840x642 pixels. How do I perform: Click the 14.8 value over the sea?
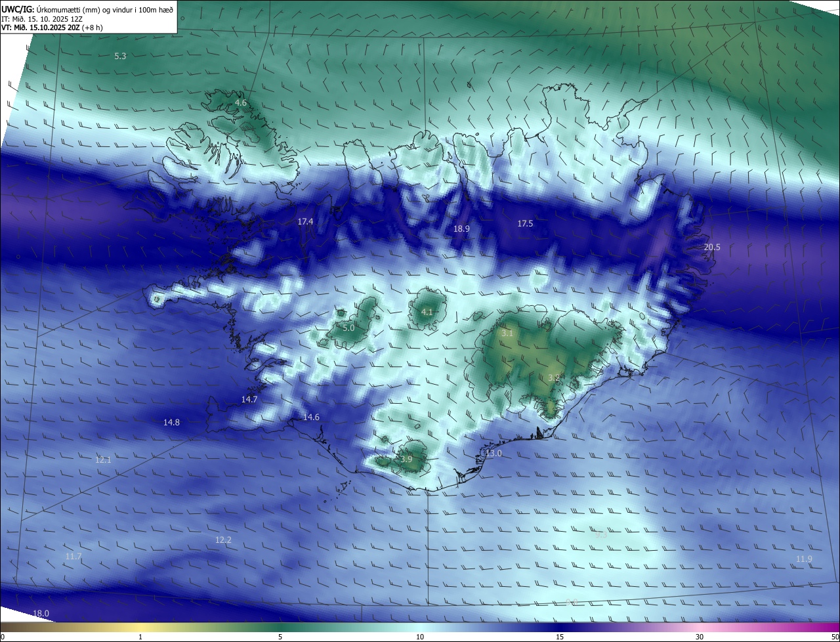click(171, 423)
